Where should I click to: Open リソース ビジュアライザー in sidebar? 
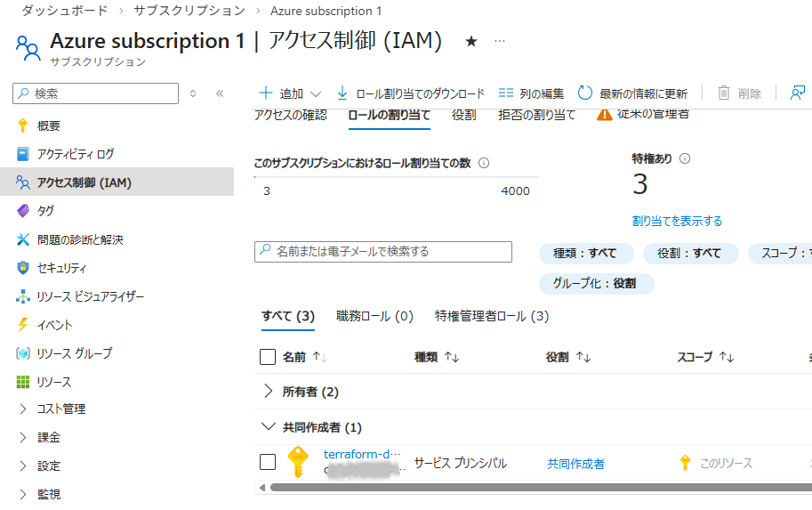90,296
